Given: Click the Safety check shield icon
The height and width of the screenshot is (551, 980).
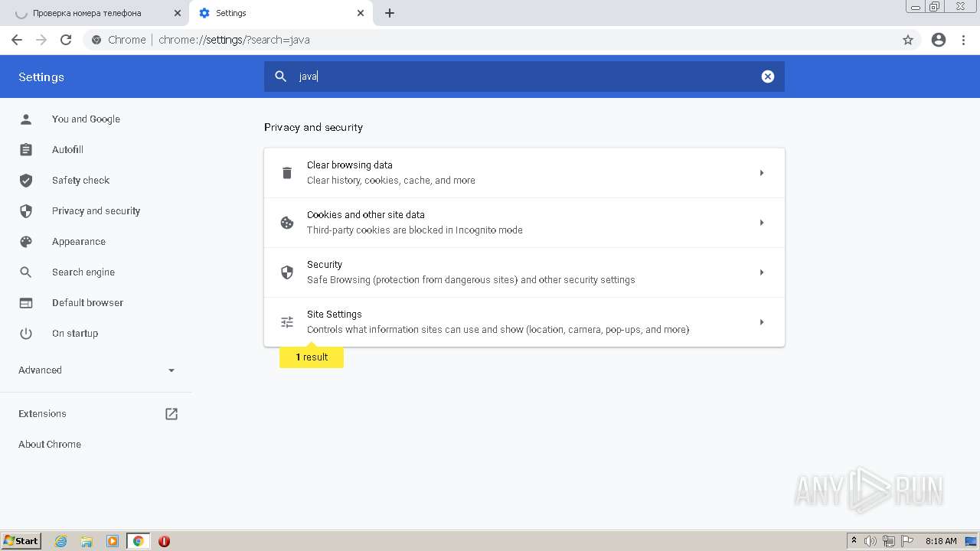Looking at the screenshot, I should [26, 181].
